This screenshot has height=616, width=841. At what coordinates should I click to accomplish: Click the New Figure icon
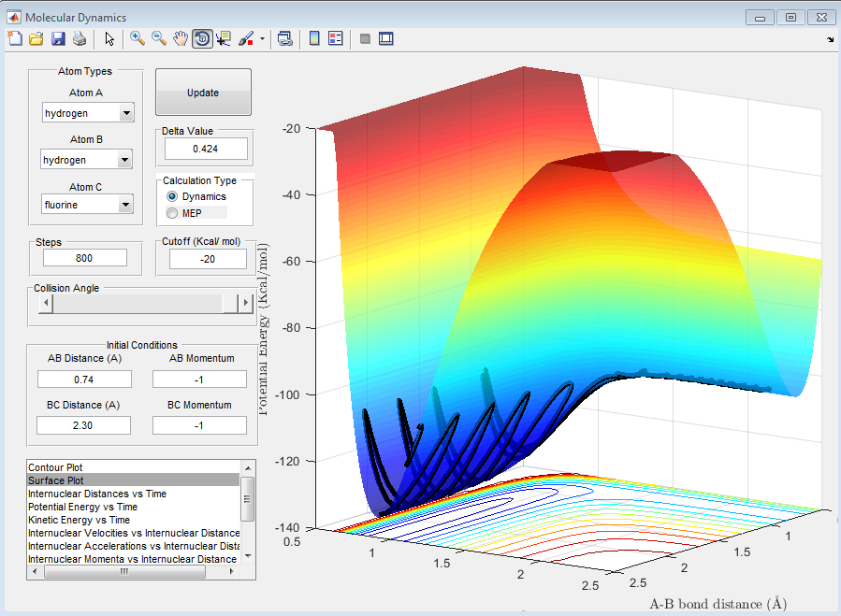click(15, 38)
